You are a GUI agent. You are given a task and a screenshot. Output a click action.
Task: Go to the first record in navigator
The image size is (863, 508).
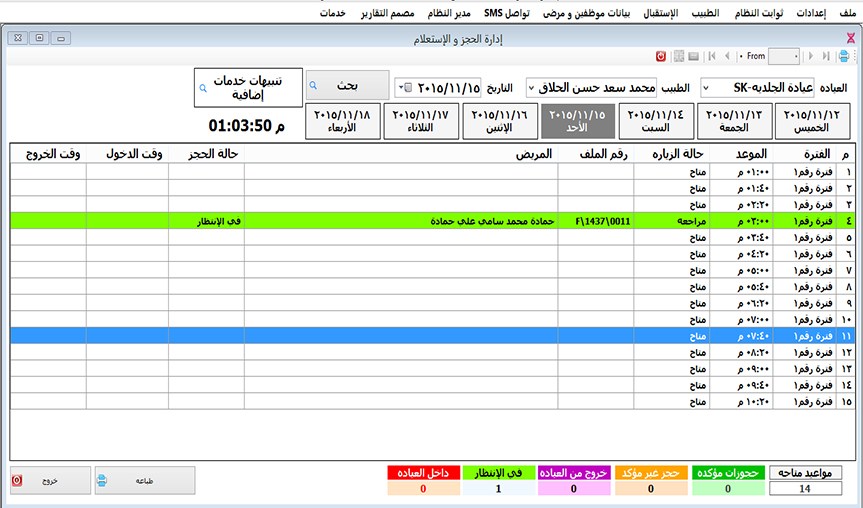711,56
